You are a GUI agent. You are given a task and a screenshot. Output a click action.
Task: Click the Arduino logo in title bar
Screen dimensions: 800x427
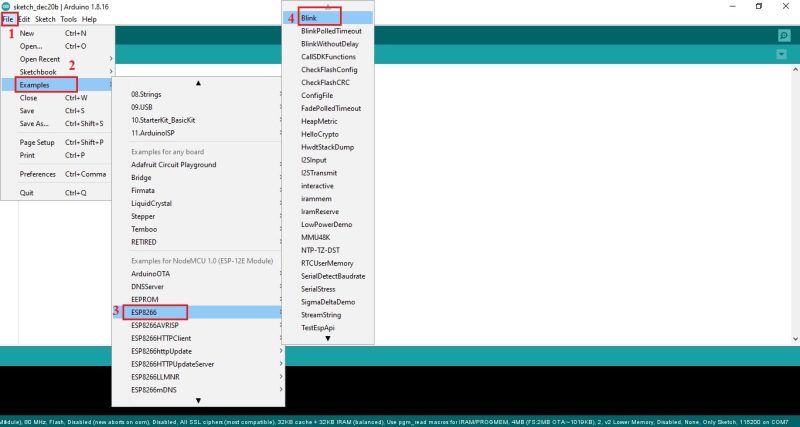pyautogui.click(x=6, y=6)
